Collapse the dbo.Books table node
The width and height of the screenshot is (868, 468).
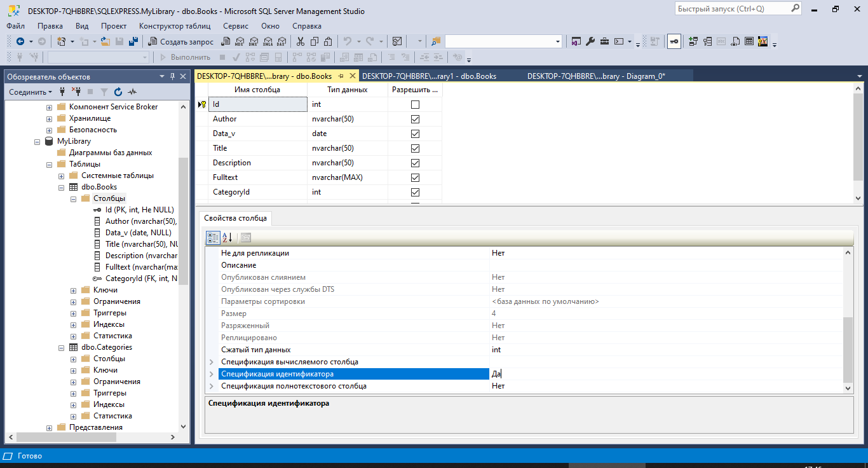click(62, 187)
